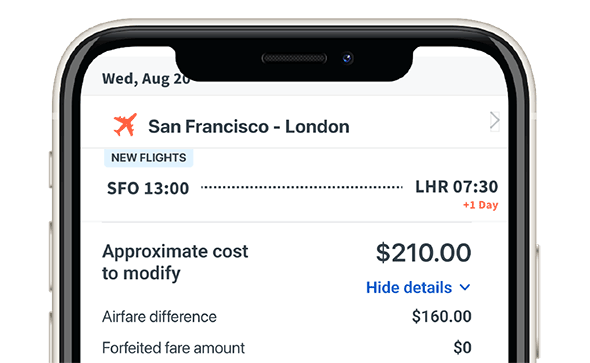Open San Francisco - London flight details chevron
Screen dimensions: 590x363
pyautogui.click(x=495, y=121)
